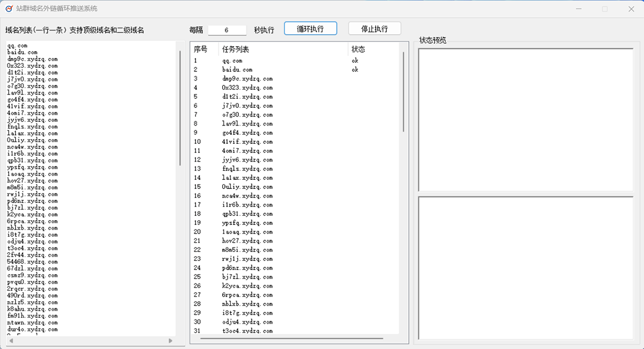Click the 循环执行 button
644x349 pixels.
pyautogui.click(x=310, y=29)
